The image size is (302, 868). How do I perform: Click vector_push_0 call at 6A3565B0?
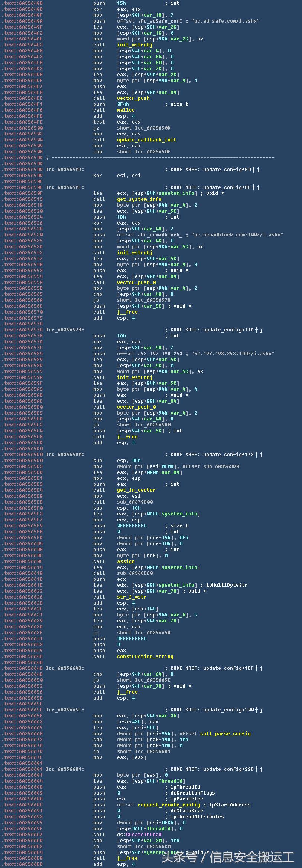(x=136, y=407)
